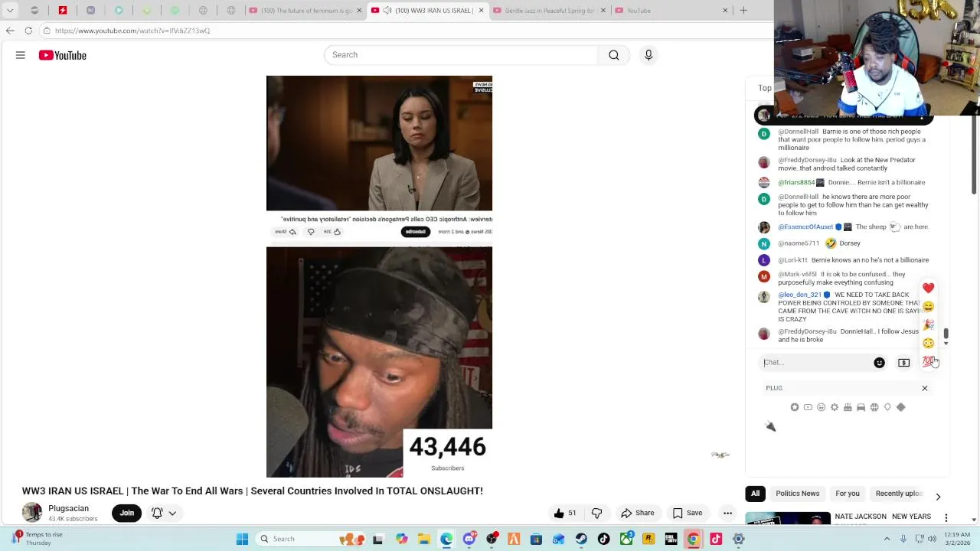Select the gear emoji category
Viewport: 980px width, 551px height.
[x=835, y=407]
